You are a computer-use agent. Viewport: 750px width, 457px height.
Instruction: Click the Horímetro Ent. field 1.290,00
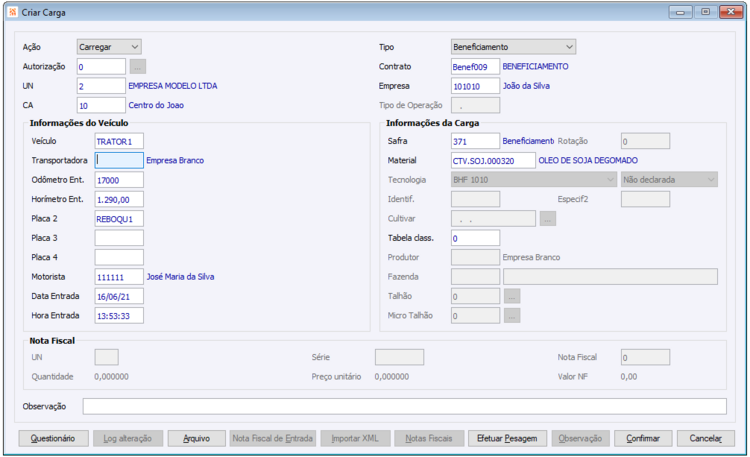(119, 199)
